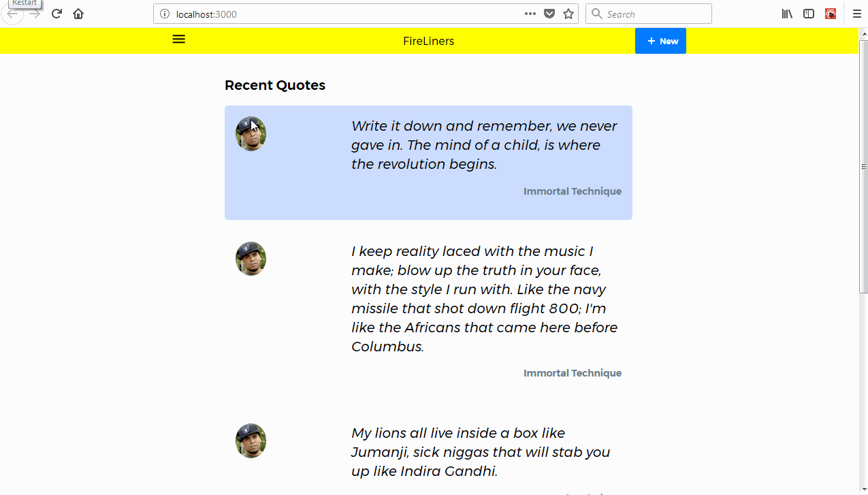Focus the browser Search field
Screen dimensions: 868x495
click(x=649, y=14)
